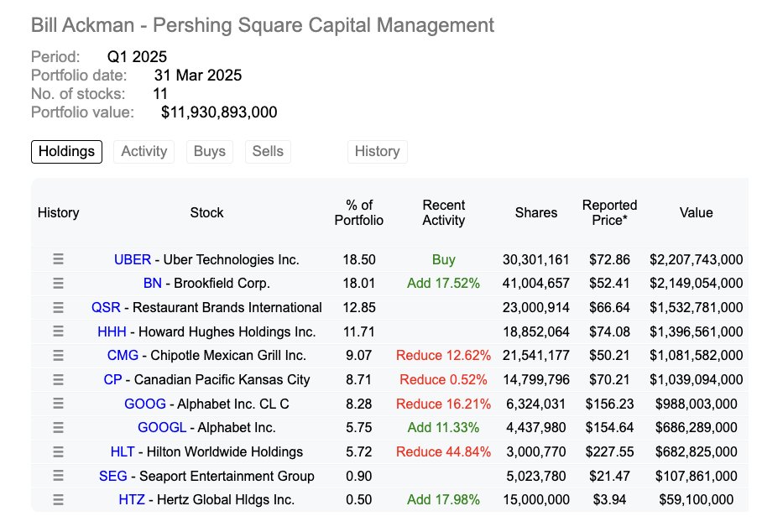Open history icon for Alphabet Inc. CL C row
This screenshot has height=532, width=762.
tap(58, 404)
